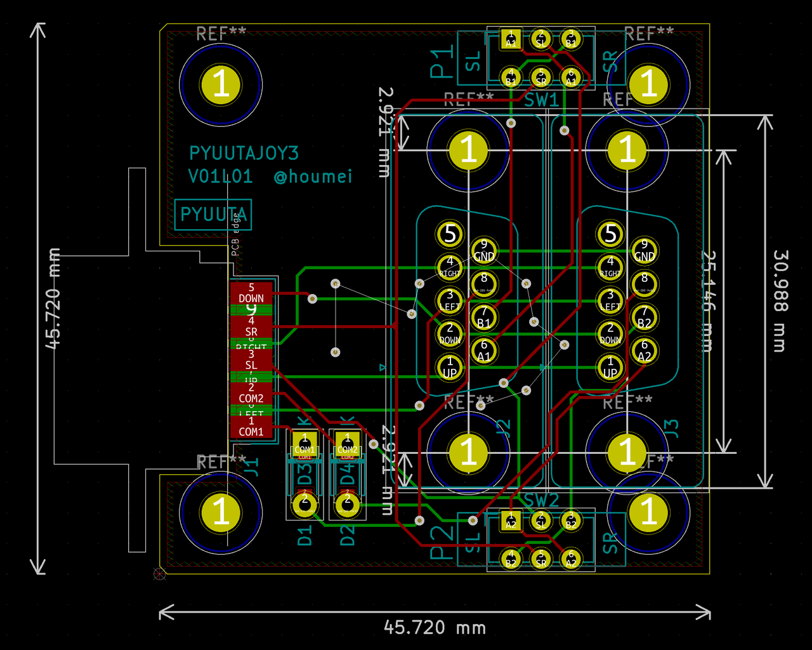This screenshot has height=650, width=812.
Task: Select edge connector pad 4 SR
Action: pos(251,327)
